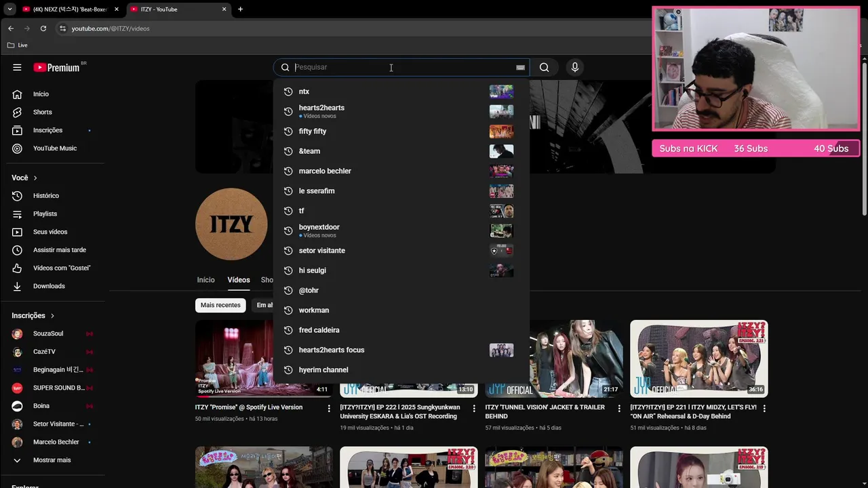Open options menu for ITZY Promise video
The width and height of the screenshot is (868, 488).
pyautogui.click(x=329, y=409)
